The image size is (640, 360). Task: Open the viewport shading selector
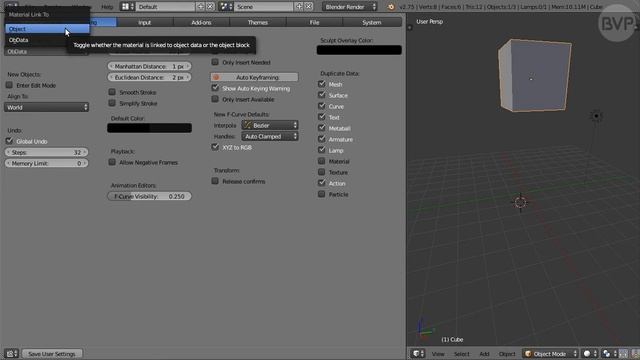590,353
